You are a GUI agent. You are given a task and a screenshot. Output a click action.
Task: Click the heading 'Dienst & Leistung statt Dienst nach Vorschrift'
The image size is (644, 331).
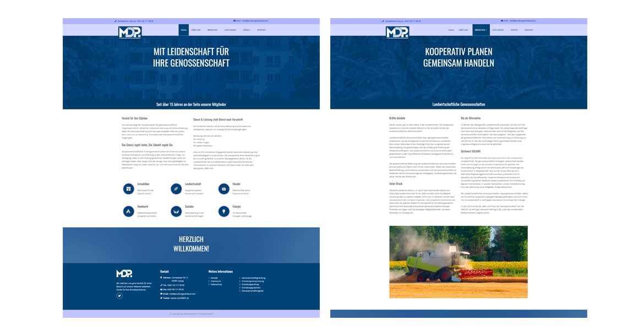point(217,120)
